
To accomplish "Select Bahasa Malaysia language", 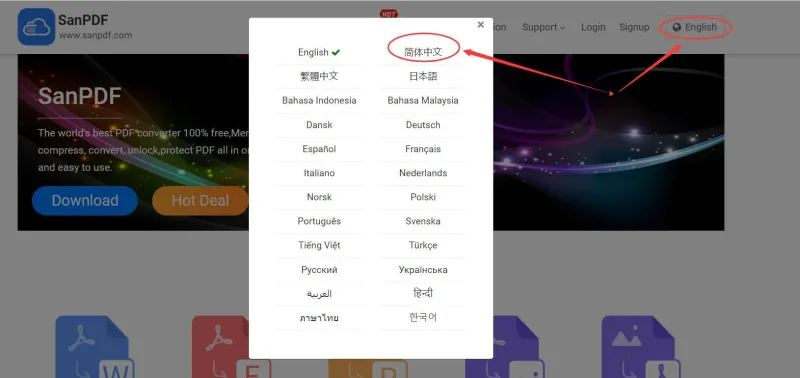I will [423, 100].
